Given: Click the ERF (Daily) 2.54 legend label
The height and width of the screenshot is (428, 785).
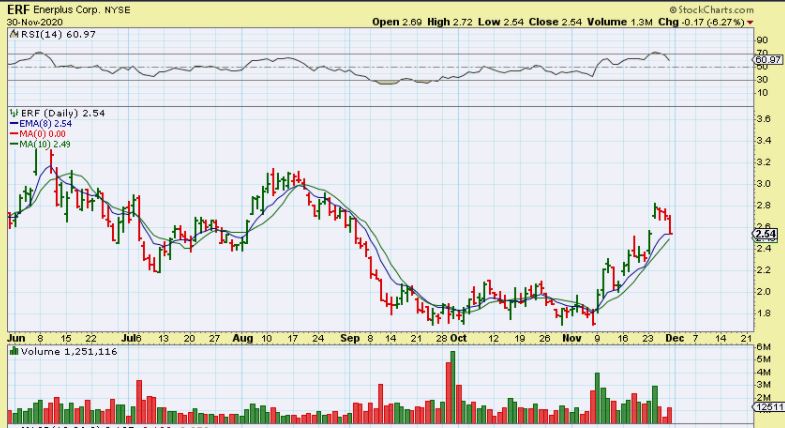Looking at the screenshot, I should coord(63,113).
